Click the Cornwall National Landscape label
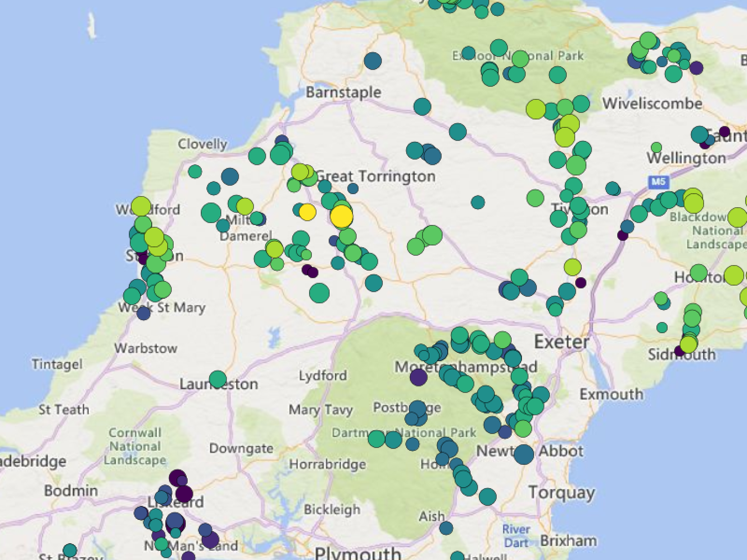Viewport: 747px width, 560px height. [x=135, y=446]
